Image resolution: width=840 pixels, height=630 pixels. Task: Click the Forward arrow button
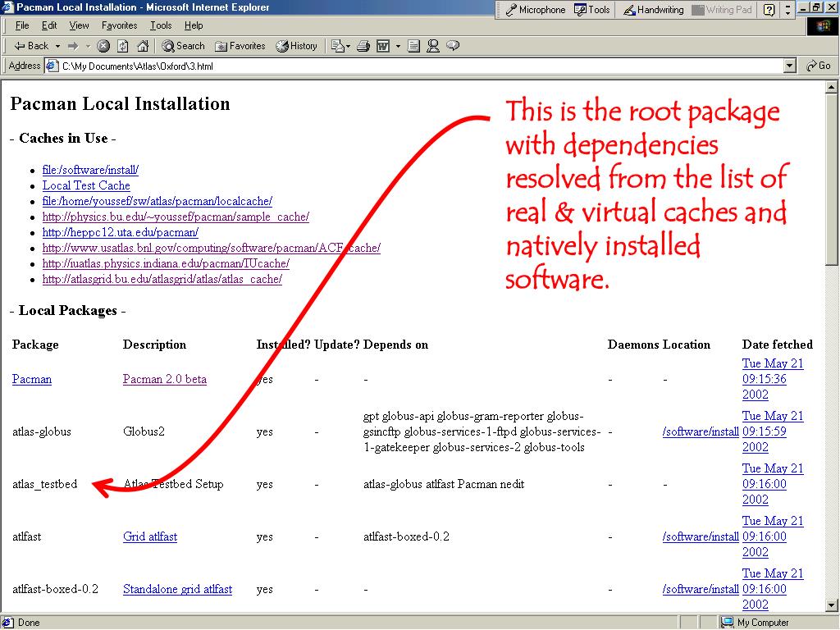click(x=73, y=46)
